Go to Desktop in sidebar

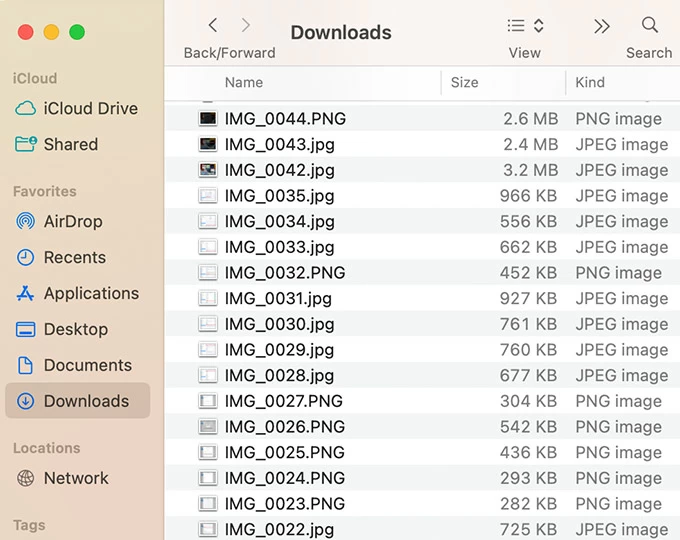click(x=75, y=329)
